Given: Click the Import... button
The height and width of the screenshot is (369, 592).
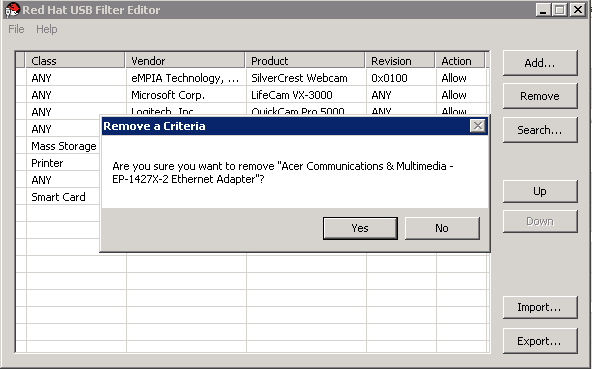Looking at the screenshot, I should (x=540, y=307).
